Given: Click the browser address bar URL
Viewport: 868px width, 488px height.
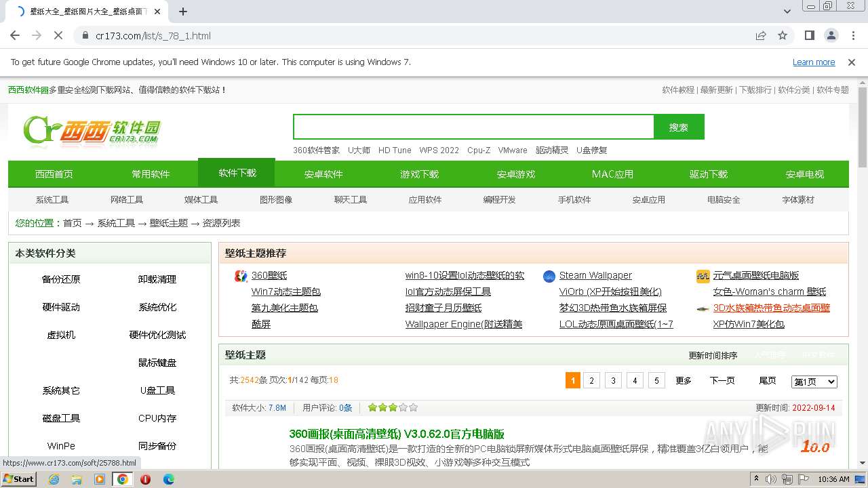Looking at the screenshot, I should pyautogui.click(x=153, y=36).
